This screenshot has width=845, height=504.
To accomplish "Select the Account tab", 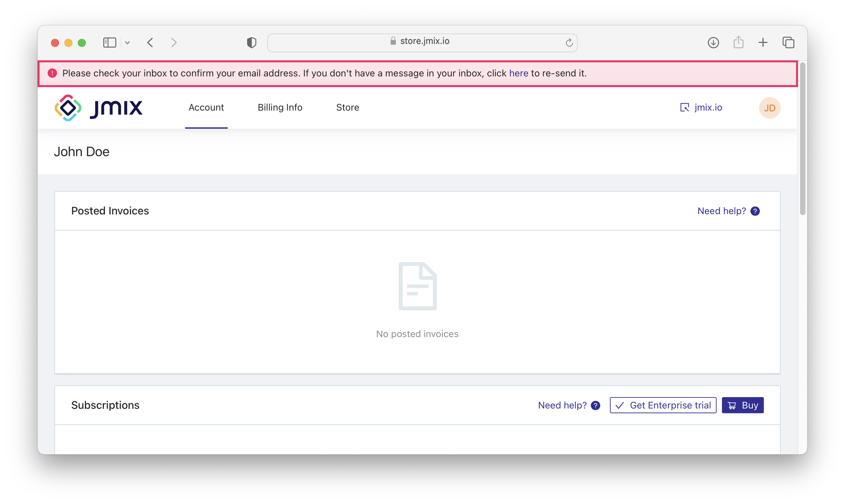I will (206, 107).
